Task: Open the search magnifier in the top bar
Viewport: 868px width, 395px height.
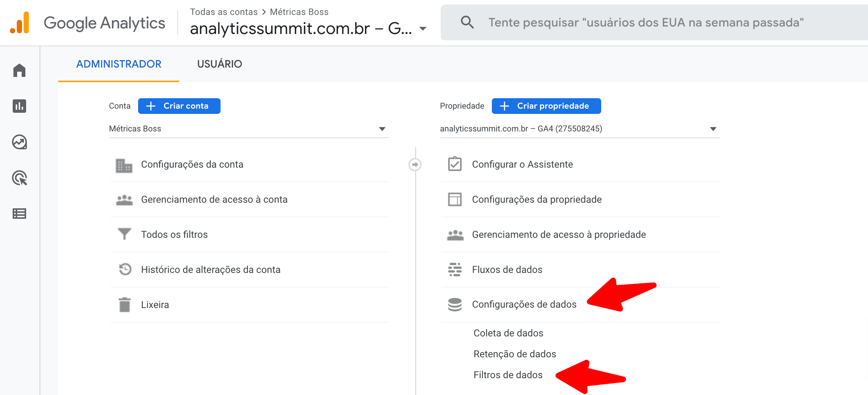Action: (468, 22)
